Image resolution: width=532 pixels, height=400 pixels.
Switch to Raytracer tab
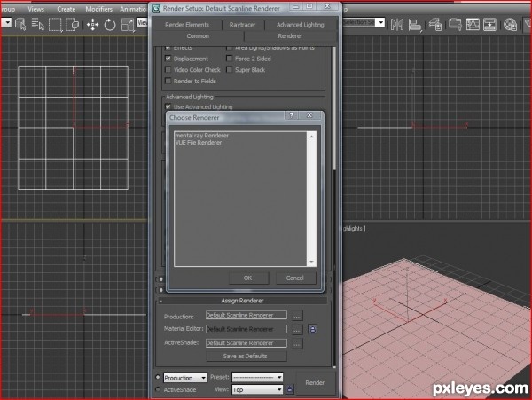pyautogui.click(x=242, y=25)
